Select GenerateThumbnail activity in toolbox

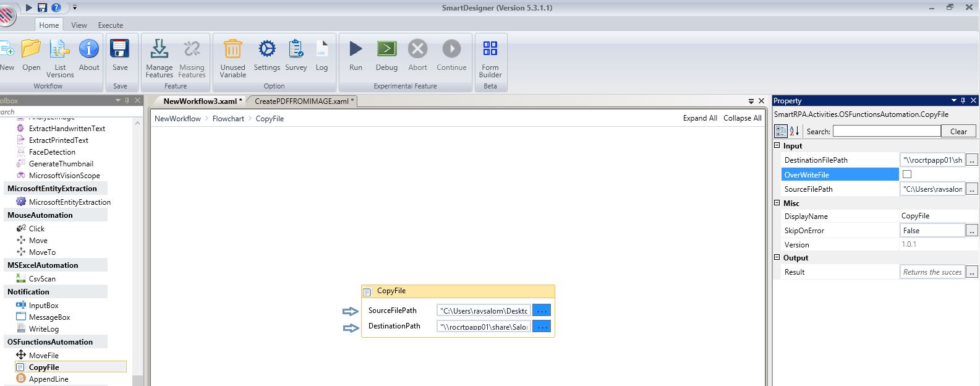pos(61,163)
